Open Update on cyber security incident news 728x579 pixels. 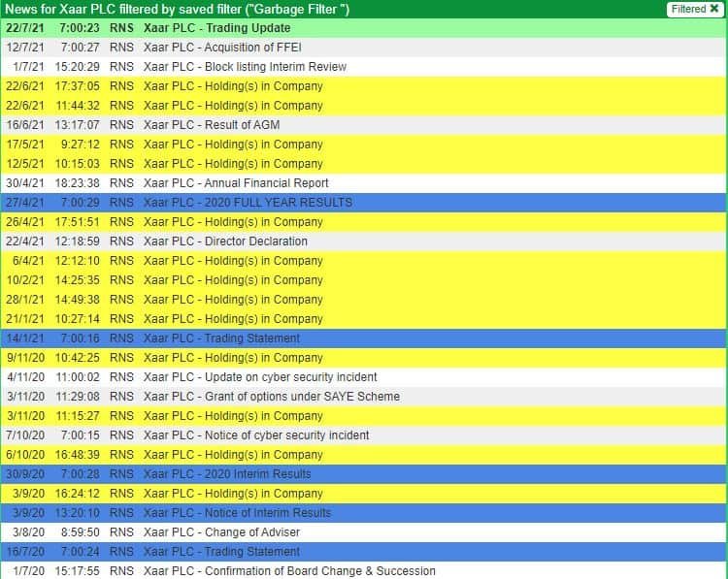[364, 377]
